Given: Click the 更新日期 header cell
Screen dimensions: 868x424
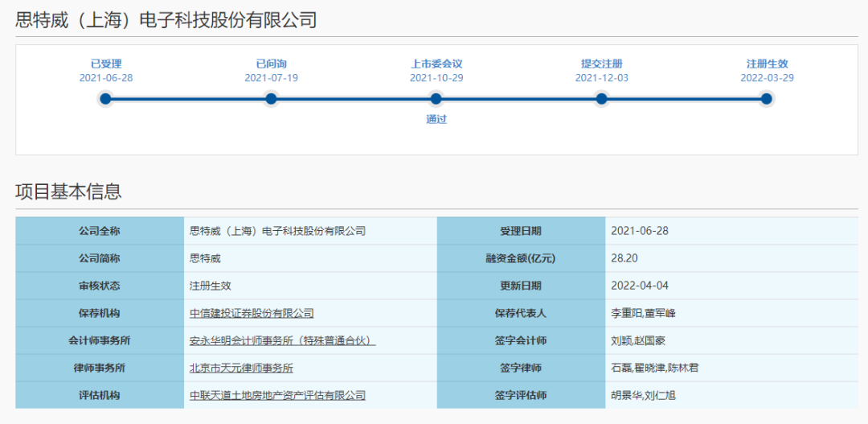Looking at the screenshot, I should pos(521,286).
